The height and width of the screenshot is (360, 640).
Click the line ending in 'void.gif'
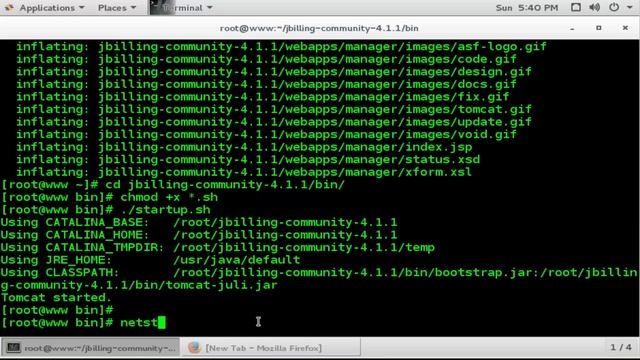point(266,134)
